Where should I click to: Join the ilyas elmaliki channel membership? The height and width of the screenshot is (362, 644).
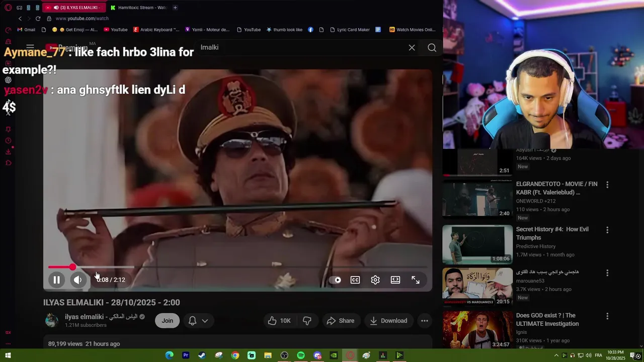pos(168,321)
